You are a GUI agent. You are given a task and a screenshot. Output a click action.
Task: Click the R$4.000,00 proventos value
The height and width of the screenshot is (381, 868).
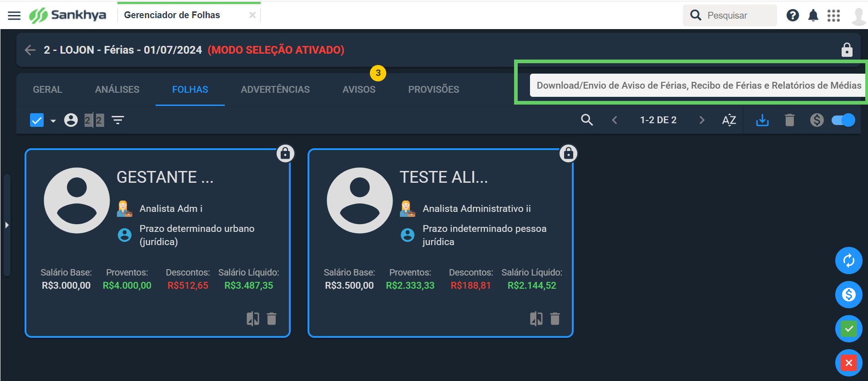(x=127, y=286)
